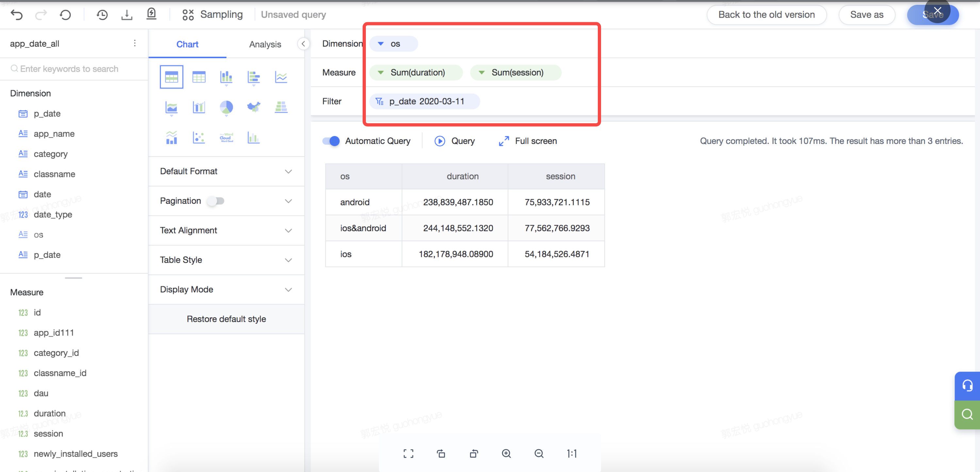Image resolution: width=980 pixels, height=472 pixels.
Task: Select app_name in the Dimension list
Action: (x=54, y=134)
